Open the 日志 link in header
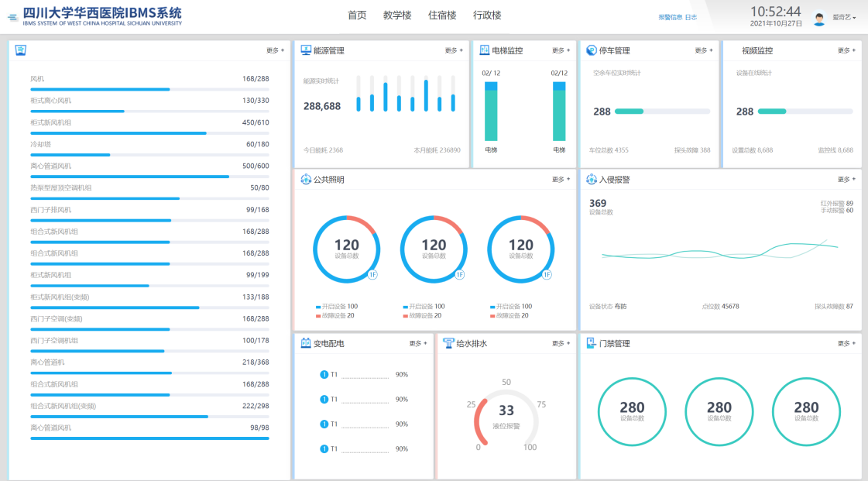The image size is (868, 481). pos(691,17)
